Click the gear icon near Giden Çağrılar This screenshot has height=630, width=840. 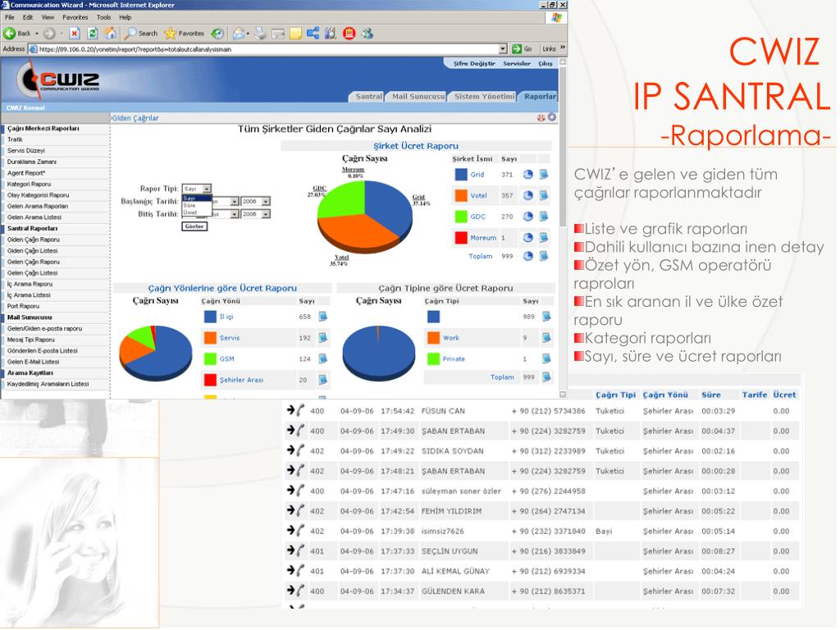tap(551, 116)
